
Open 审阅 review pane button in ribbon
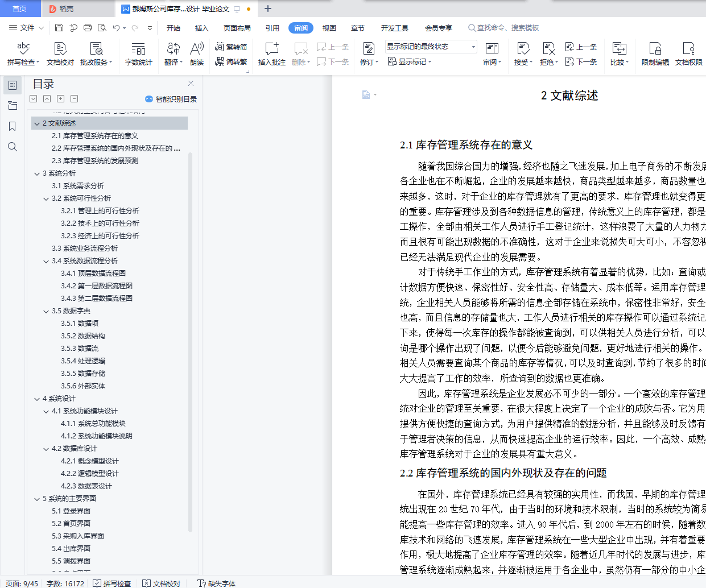coord(492,53)
